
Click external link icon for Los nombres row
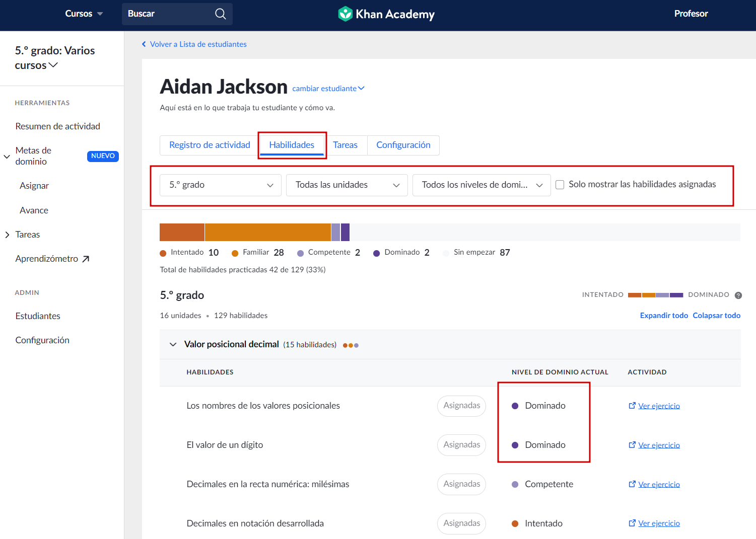click(x=632, y=406)
